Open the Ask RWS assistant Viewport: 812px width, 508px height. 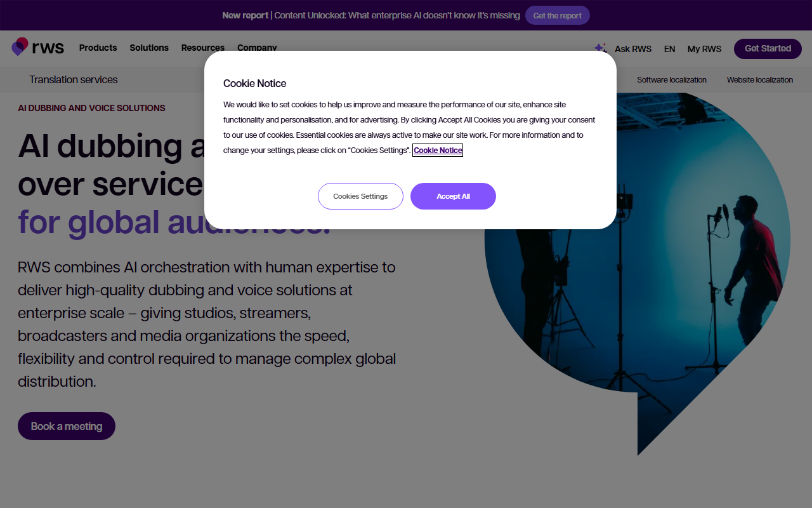click(633, 49)
